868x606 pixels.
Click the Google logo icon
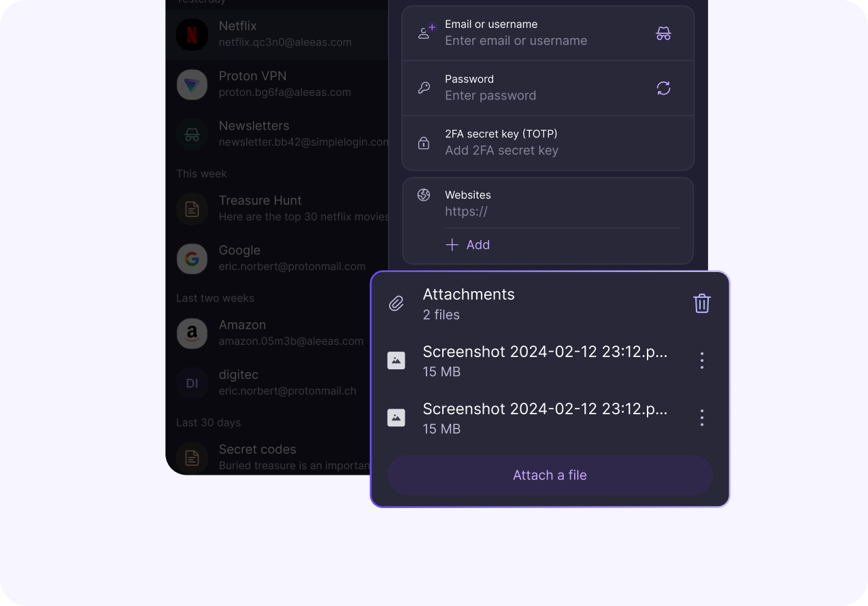[193, 258]
